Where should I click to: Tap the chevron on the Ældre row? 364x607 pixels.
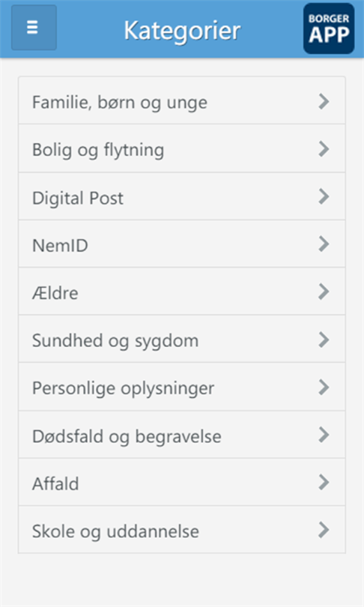[x=324, y=292]
